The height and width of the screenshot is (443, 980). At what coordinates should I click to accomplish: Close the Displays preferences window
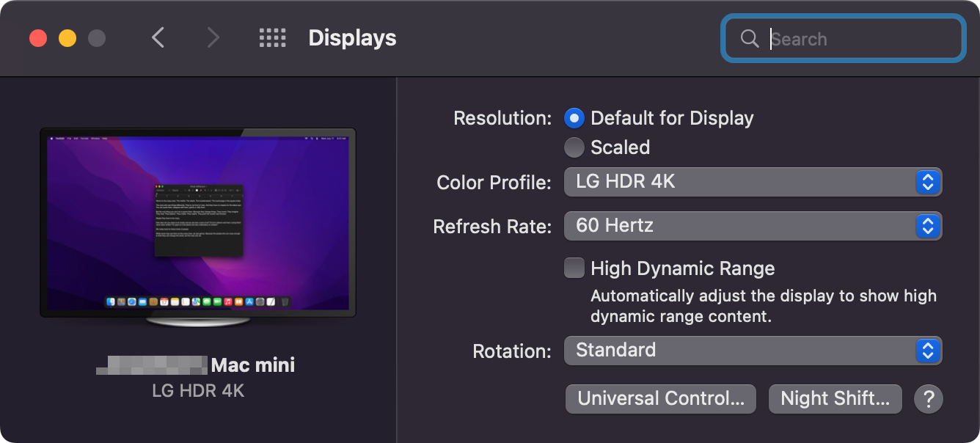tap(38, 38)
